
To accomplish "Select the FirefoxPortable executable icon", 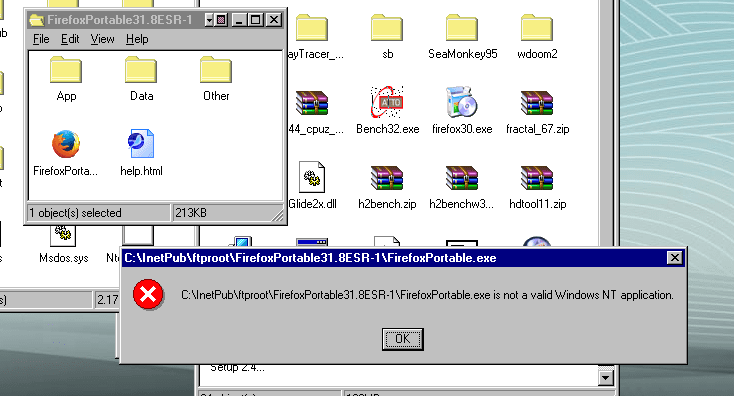I will pos(66,144).
